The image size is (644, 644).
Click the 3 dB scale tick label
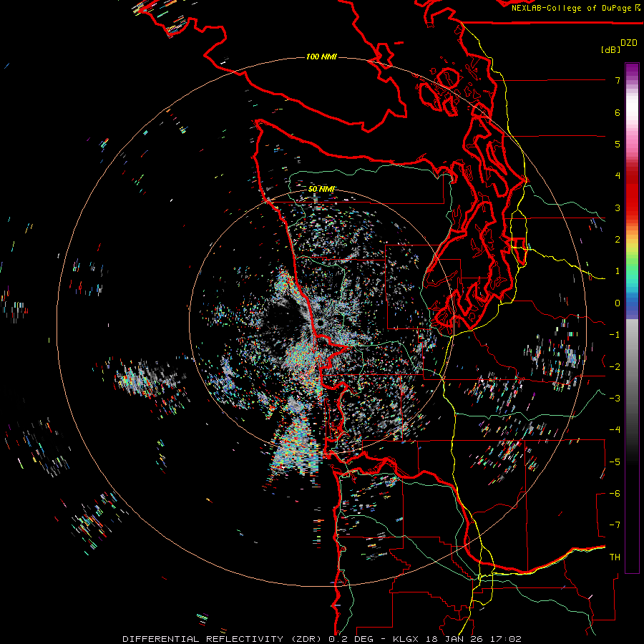click(x=618, y=208)
